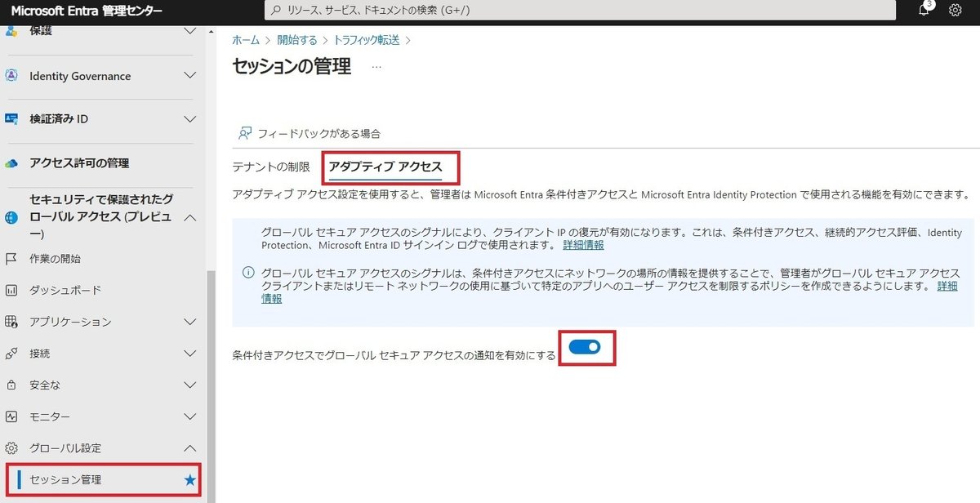Click the info icon in the blue notice

click(x=248, y=273)
